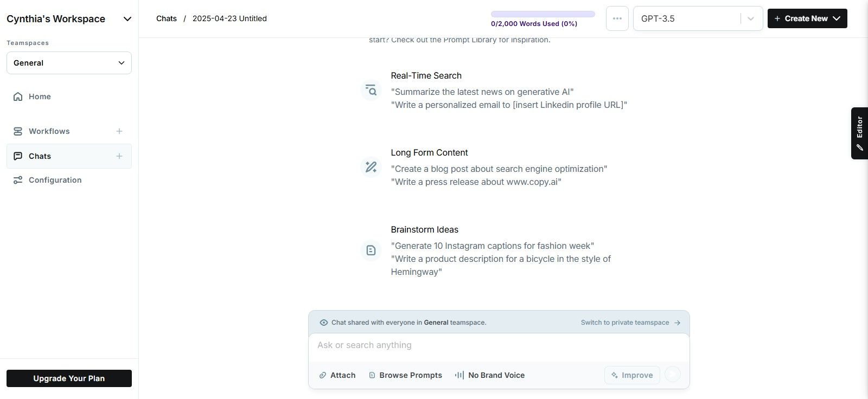Screen dimensions: 868x399
Task: Click the Long Form Content pen icon
Action: tap(371, 167)
